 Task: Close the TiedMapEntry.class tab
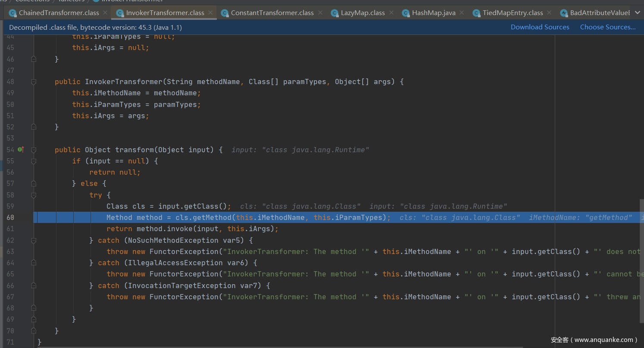click(549, 13)
